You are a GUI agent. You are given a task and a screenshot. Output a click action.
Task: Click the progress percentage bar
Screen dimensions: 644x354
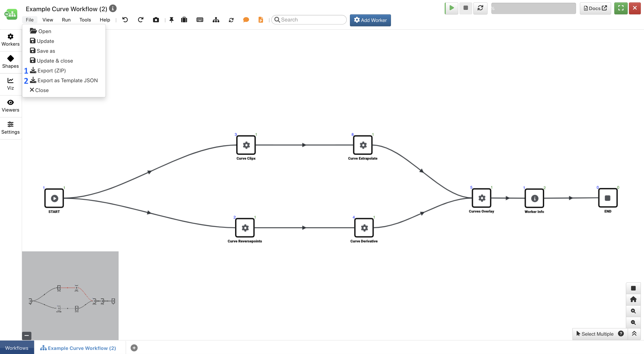(534, 8)
